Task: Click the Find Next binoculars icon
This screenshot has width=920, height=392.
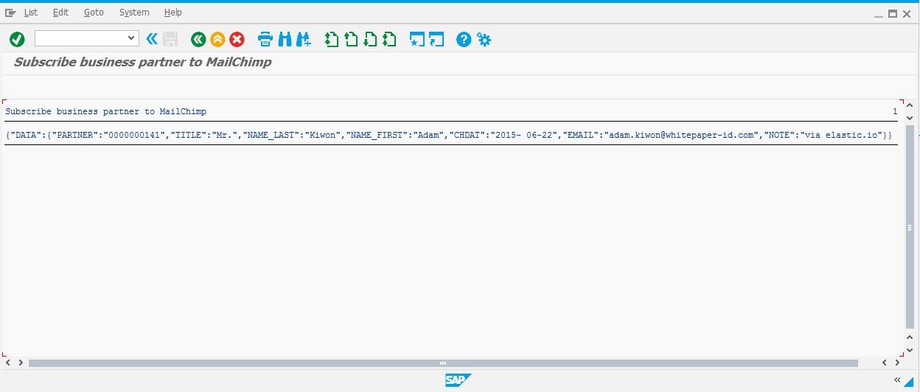Action: (x=304, y=39)
